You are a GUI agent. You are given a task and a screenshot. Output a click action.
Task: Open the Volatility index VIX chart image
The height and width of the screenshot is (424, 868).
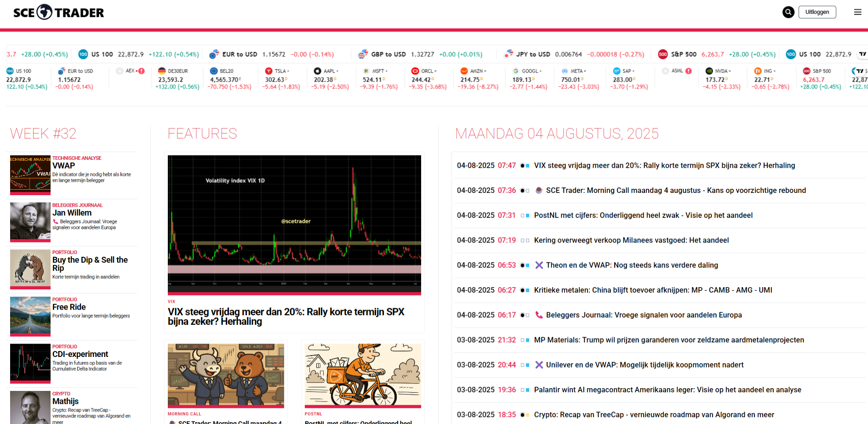(294, 225)
